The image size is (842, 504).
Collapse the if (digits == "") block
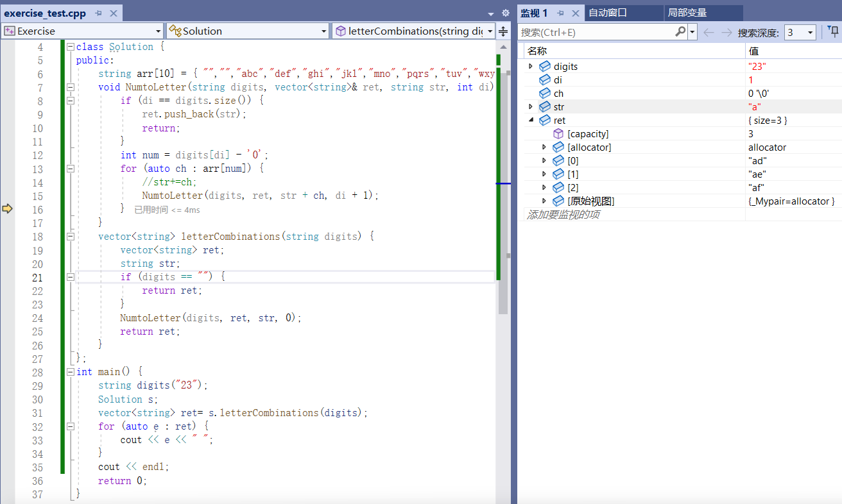click(71, 276)
